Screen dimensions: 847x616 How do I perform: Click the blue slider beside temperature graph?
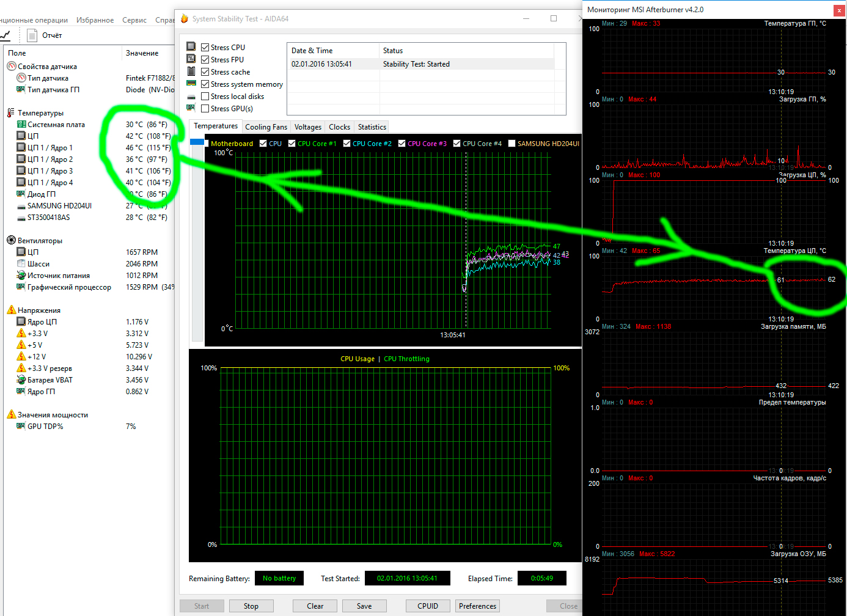197,142
